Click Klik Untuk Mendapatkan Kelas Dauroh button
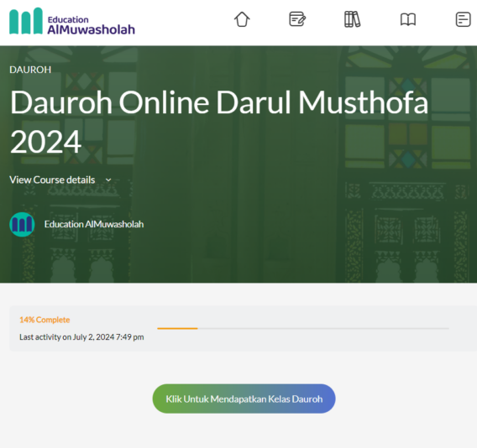Screen dimensions: 477x448 click(244, 399)
